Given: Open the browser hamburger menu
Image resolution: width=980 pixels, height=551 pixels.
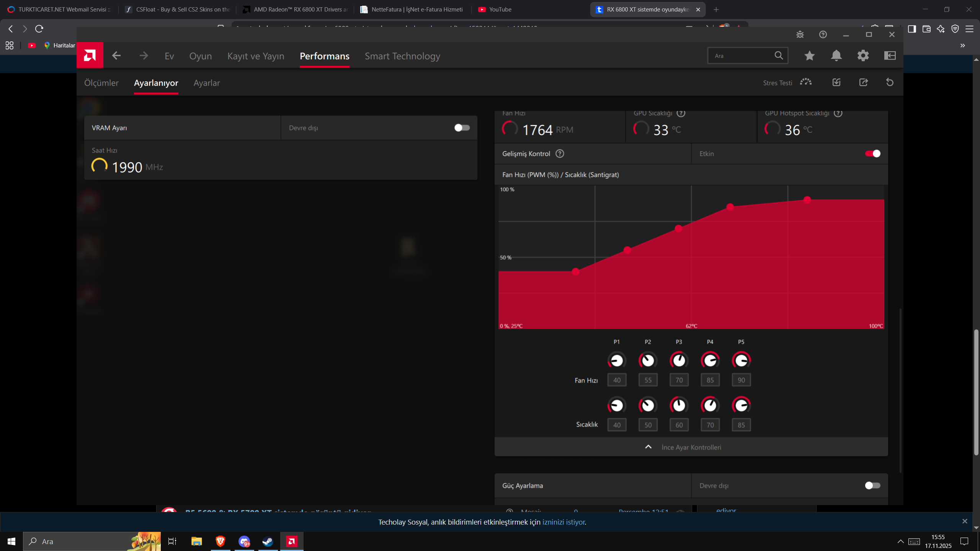Looking at the screenshot, I should (x=969, y=29).
